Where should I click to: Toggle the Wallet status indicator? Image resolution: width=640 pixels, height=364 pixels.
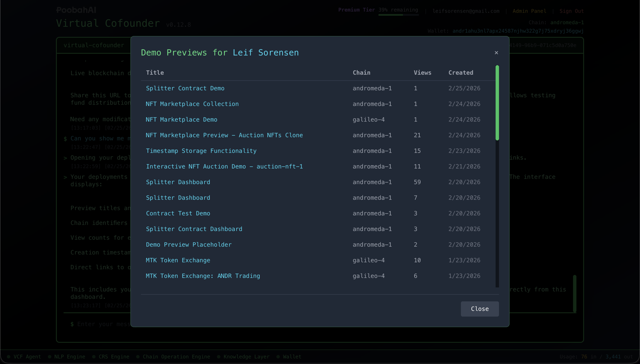tap(278, 356)
